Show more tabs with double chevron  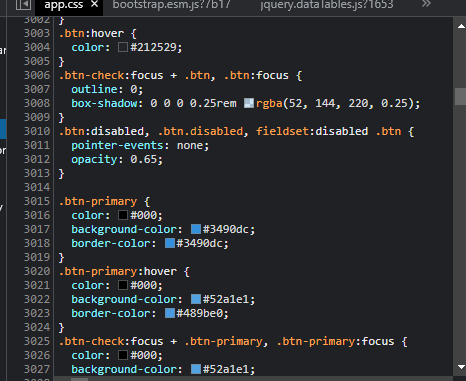(426, 4)
